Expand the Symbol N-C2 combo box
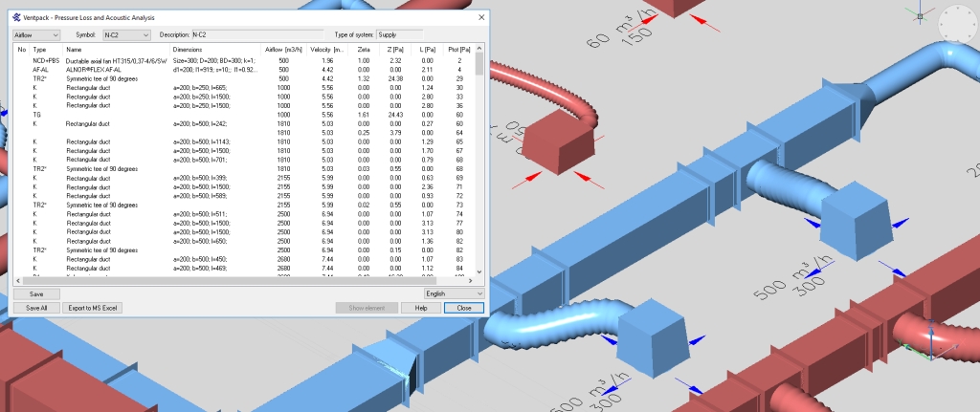Image resolution: width=980 pixels, height=412 pixels. click(x=126, y=35)
